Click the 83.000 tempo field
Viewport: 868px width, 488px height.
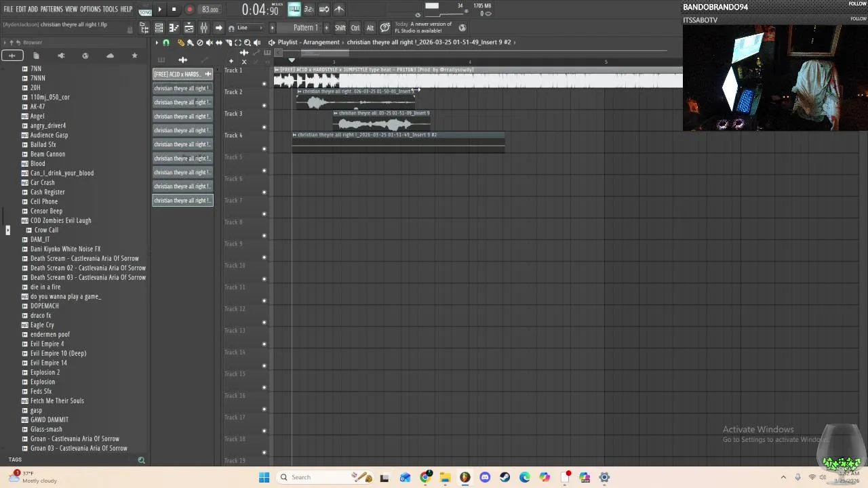210,10
